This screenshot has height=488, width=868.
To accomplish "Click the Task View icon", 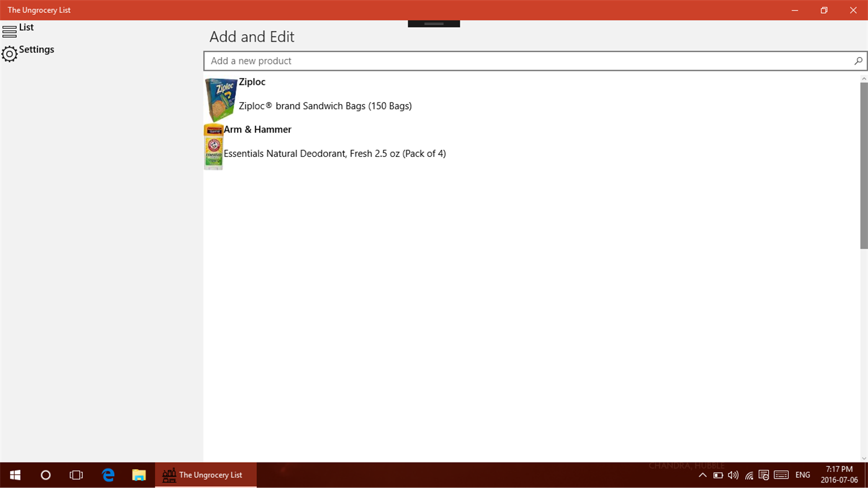I will click(x=76, y=474).
